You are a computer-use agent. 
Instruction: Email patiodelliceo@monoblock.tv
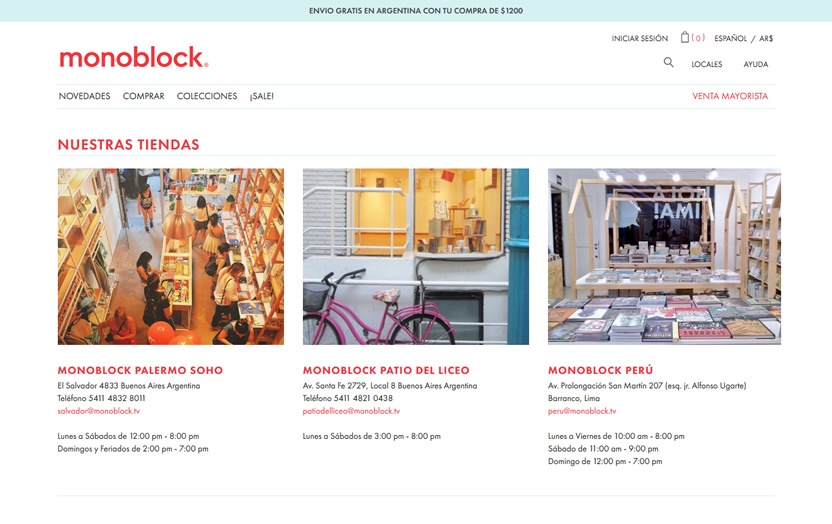pos(351,411)
